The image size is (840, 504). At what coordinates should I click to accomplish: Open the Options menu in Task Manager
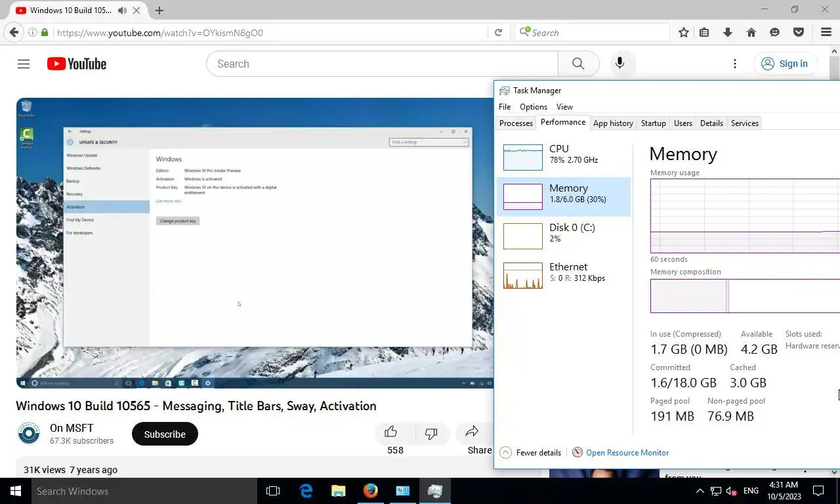[x=534, y=107]
